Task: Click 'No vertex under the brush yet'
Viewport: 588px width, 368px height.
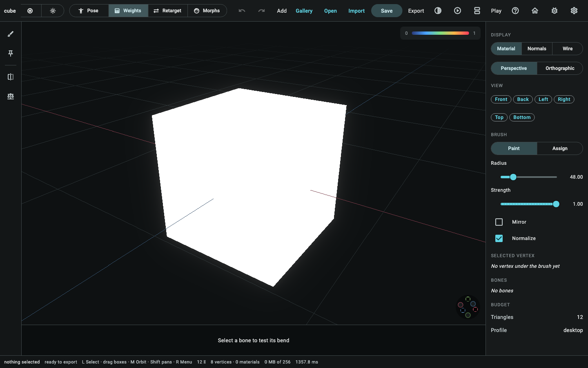Action: click(525, 266)
